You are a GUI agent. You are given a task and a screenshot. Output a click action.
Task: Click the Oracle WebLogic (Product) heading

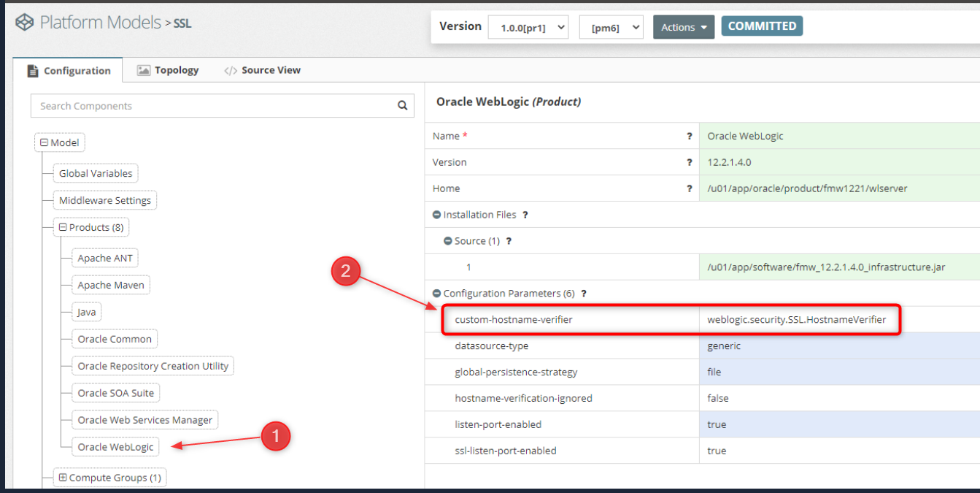point(509,102)
